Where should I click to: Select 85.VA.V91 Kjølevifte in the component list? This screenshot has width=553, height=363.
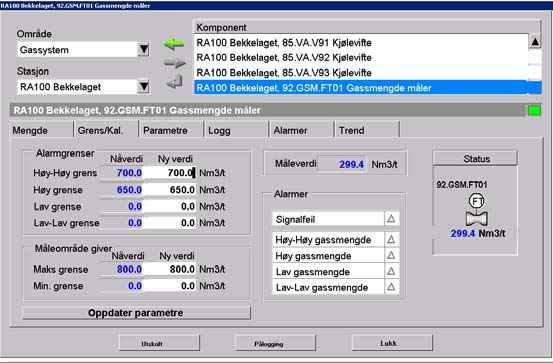[x=361, y=43]
